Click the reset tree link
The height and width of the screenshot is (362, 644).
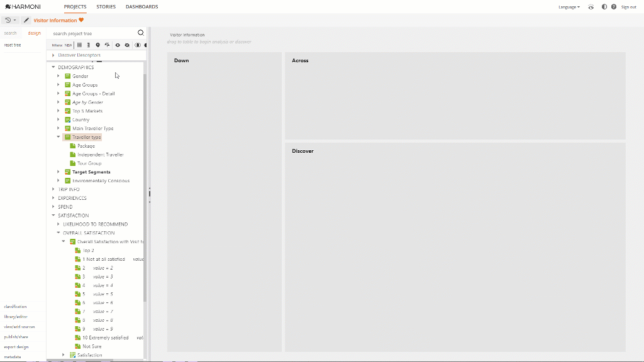click(13, 45)
